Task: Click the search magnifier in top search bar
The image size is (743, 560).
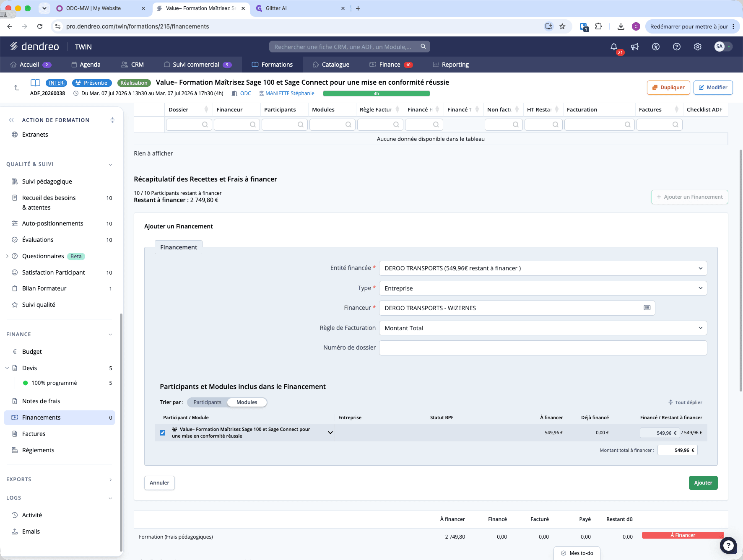Action: [423, 47]
